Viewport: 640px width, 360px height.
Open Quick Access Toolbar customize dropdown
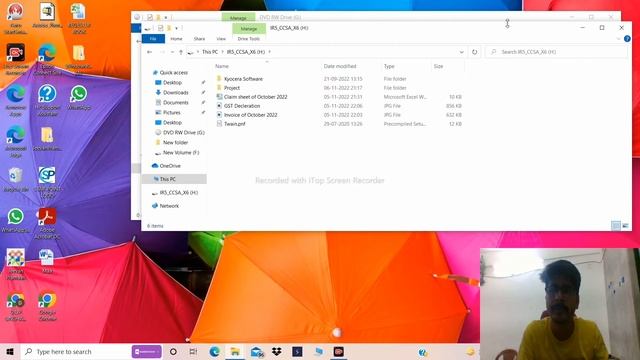[x=176, y=28]
